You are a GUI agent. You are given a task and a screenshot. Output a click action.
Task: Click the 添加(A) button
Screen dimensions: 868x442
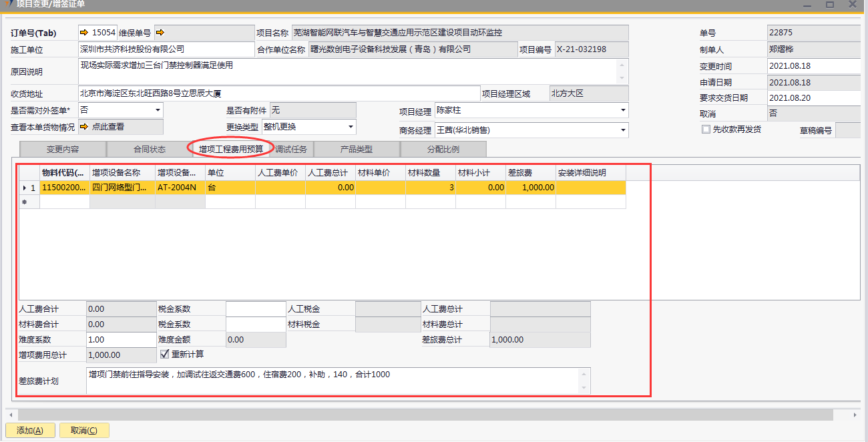tap(30, 431)
